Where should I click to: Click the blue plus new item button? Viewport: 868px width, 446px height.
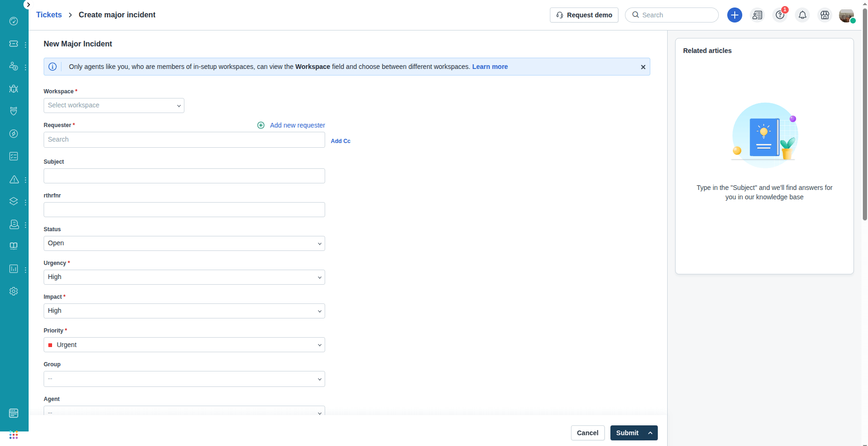(x=734, y=15)
